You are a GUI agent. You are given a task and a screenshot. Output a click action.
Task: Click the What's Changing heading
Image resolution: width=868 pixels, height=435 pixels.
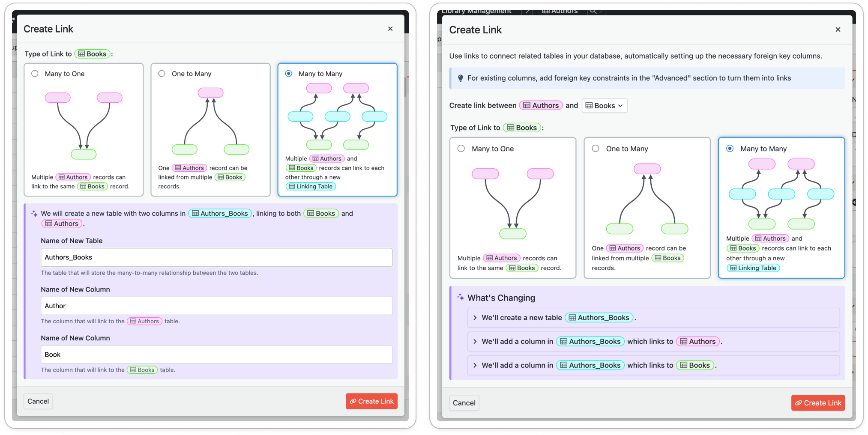coord(501,298)
